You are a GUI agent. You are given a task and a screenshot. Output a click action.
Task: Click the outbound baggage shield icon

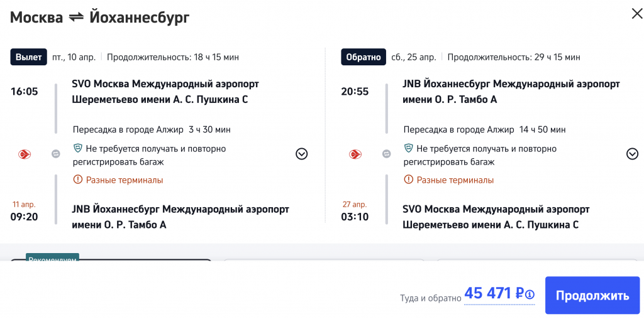point(78,149)
